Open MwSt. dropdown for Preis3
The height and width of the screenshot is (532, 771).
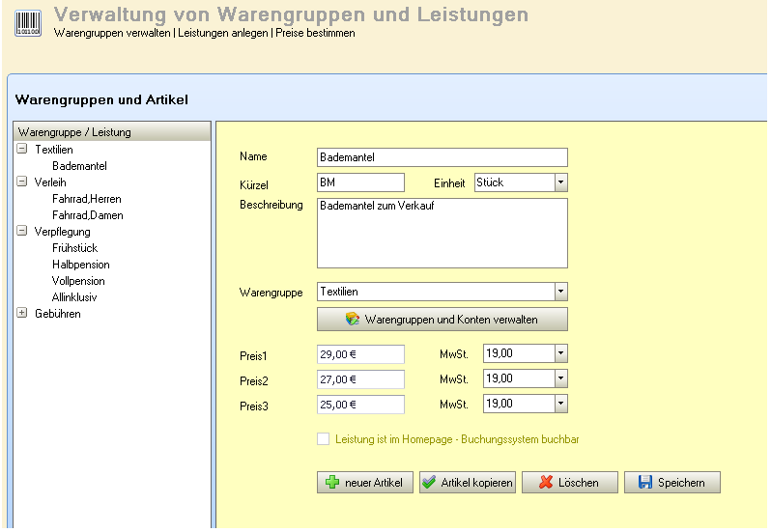coord(560,404)
